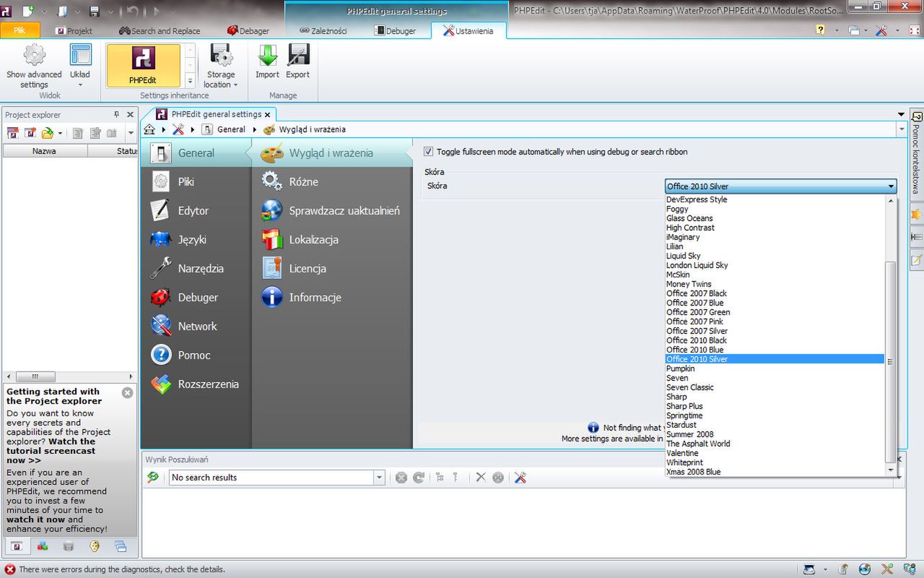Image resolution: width=924 pixels, height=578 pixels.
Task: Close the Project explorer panel
Action: pos(131,115)
